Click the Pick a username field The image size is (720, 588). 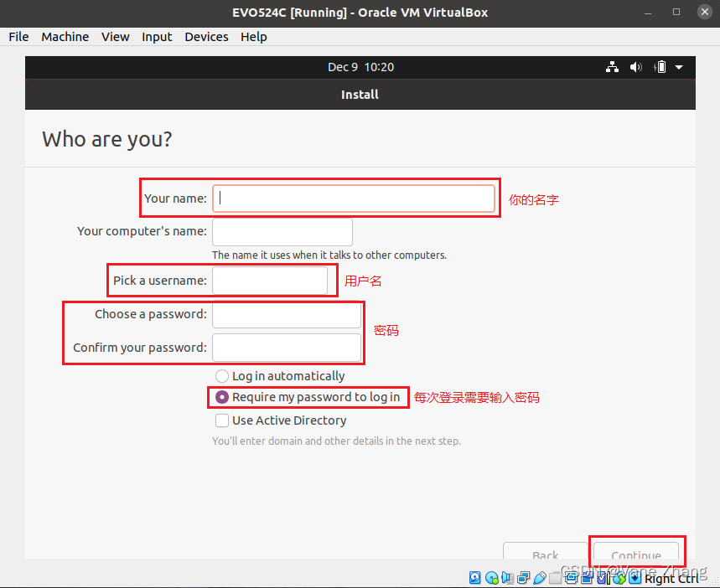[270, 281]
